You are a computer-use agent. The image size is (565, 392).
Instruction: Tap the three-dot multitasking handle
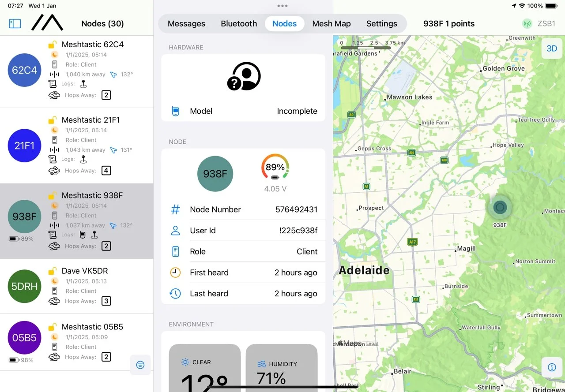[x=282, y=6]
